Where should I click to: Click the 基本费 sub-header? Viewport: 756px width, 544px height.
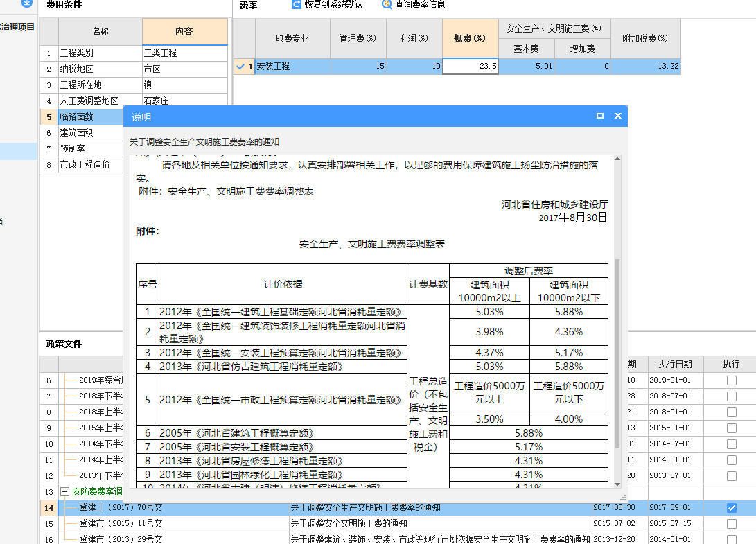(x=527, y=49)
